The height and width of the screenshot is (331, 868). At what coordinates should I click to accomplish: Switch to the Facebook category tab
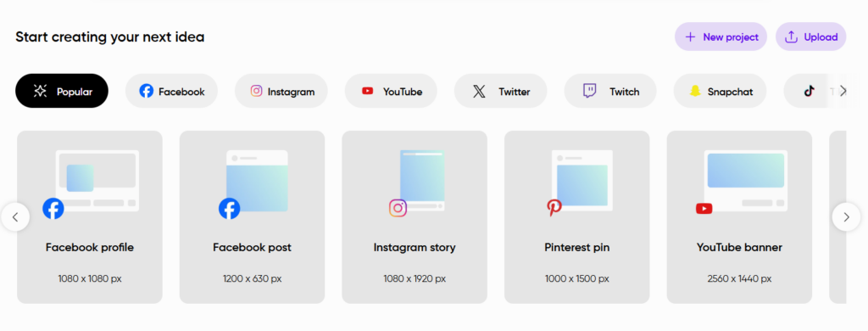click(x=171, y=91)
